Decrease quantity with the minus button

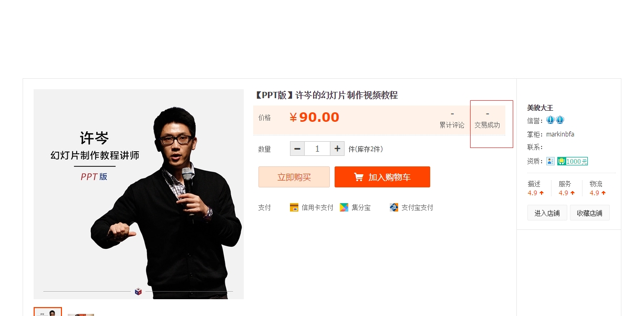click(x=297, y=149)
